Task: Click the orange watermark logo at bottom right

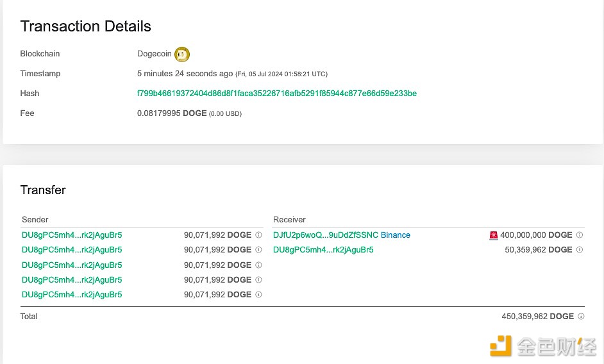Action: [x=501, y=345]
